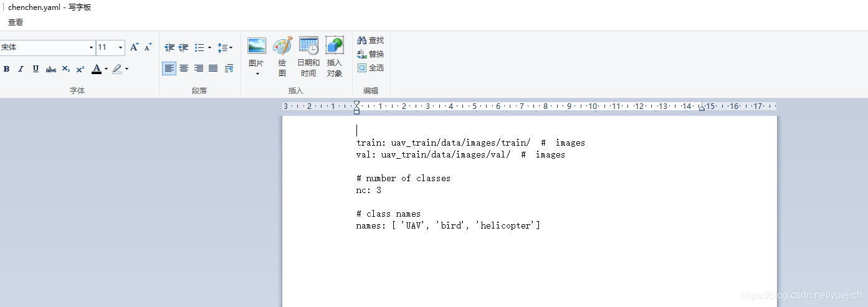Click the 'names: [ 'UAV', 'bird'...' line
868x307 pixels.
pos(448,225)
